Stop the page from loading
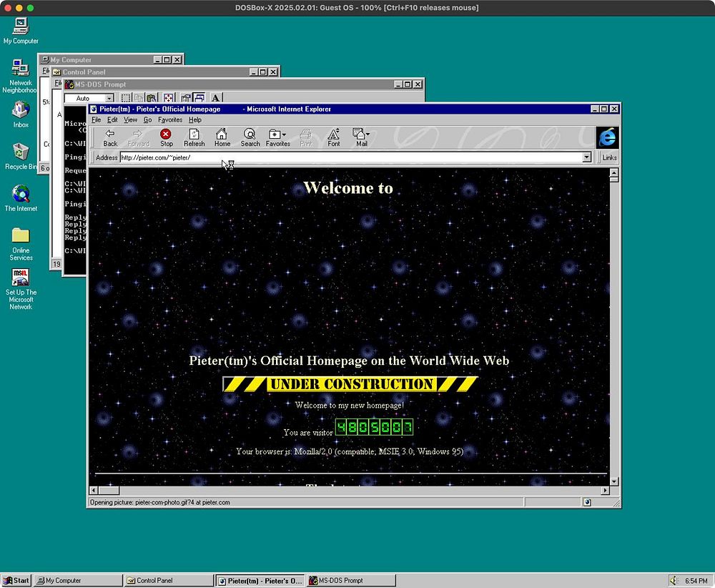 coord(166,137)
